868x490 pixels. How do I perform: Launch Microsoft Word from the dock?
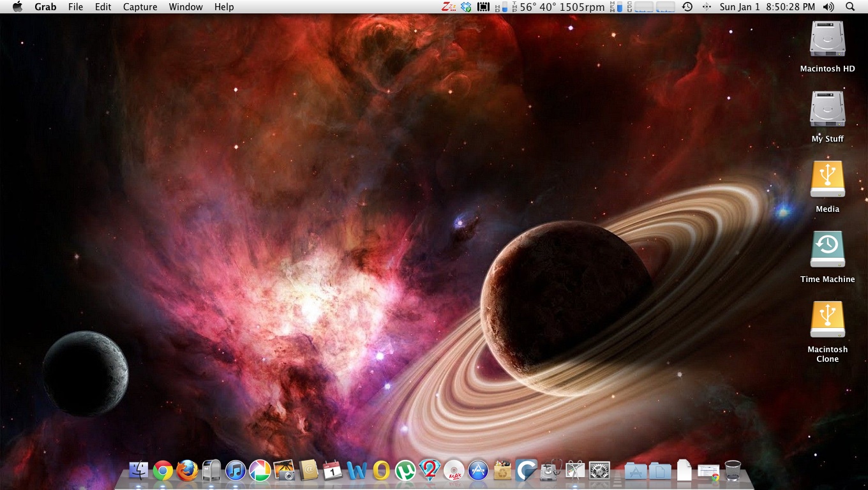(x=357, y=471)
